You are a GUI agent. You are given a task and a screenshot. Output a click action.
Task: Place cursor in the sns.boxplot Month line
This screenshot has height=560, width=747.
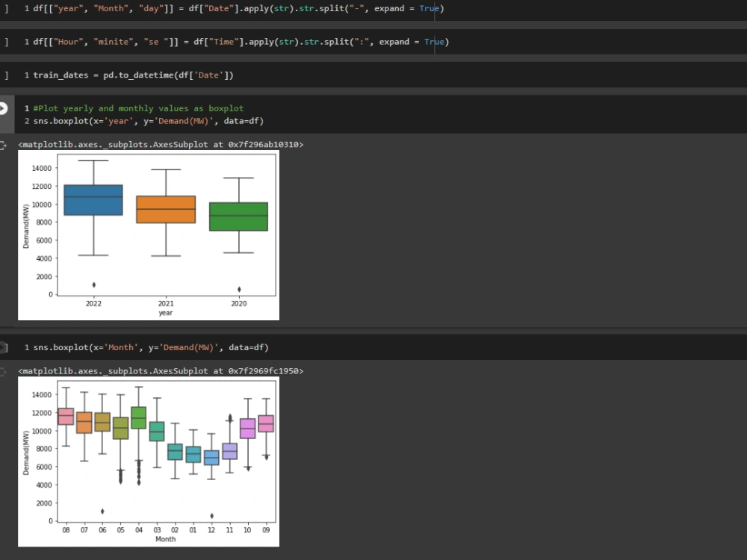(x=149, y=346)
